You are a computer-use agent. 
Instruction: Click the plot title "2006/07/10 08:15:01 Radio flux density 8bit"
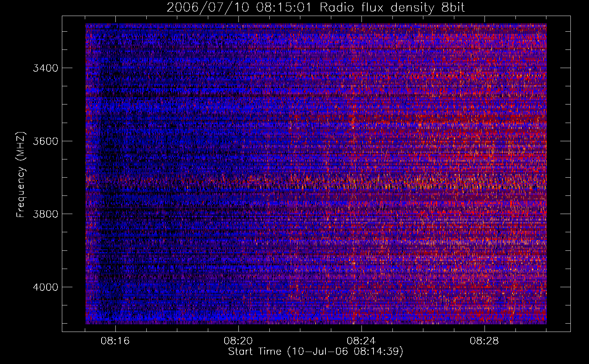point(316,8)
